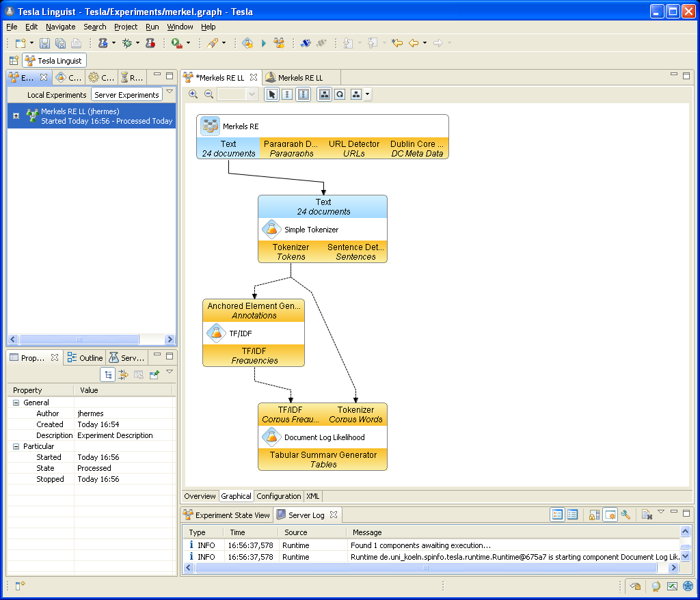This screenshot has height=600, width=700.
Task: Collapse the General property group
Action: (x=16, y=403)
